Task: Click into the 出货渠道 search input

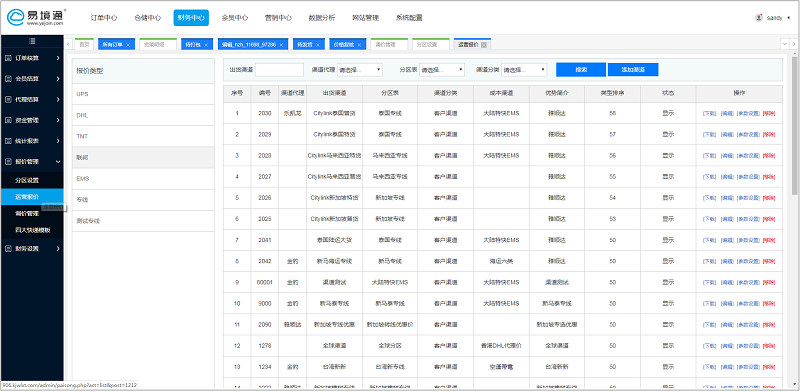Action: point(279,70)
